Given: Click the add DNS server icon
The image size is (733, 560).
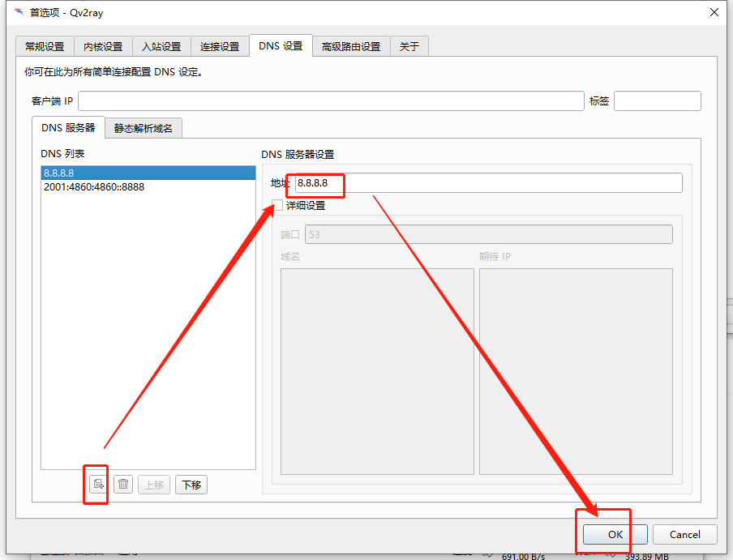Looking at the screenshot, I should coord(98,485).
